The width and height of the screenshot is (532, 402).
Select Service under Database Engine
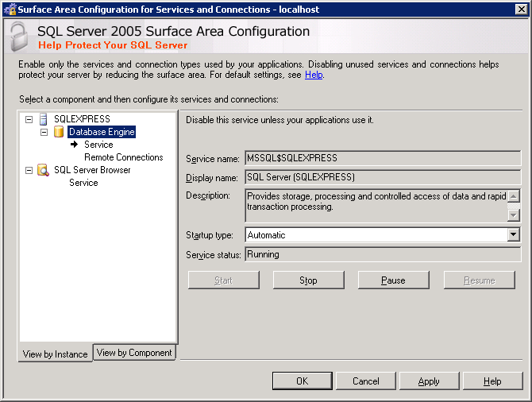click(x=98, y=145)
